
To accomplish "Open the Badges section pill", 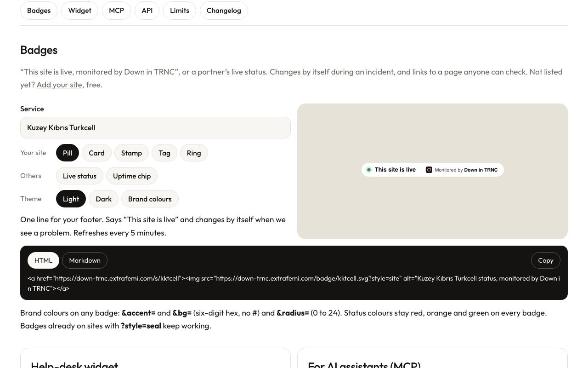I will [x=39, y=11].
